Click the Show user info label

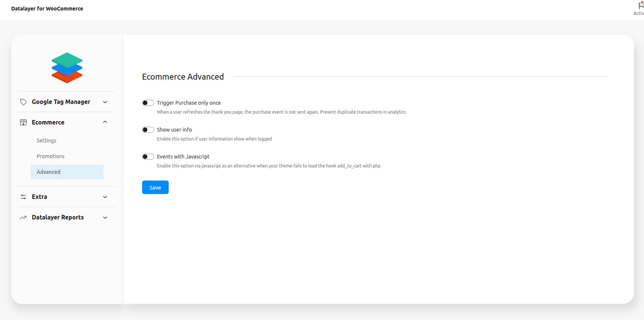click(x=174, y=130)
